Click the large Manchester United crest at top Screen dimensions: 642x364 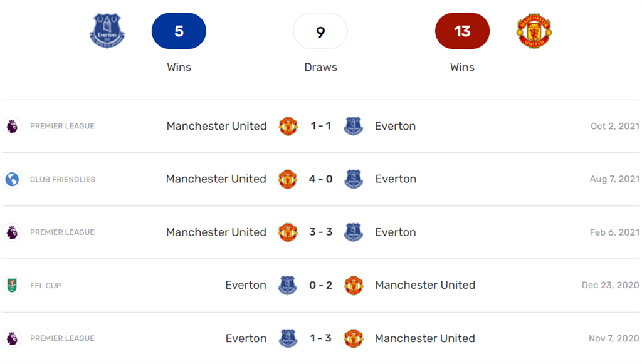coord(534,31)
